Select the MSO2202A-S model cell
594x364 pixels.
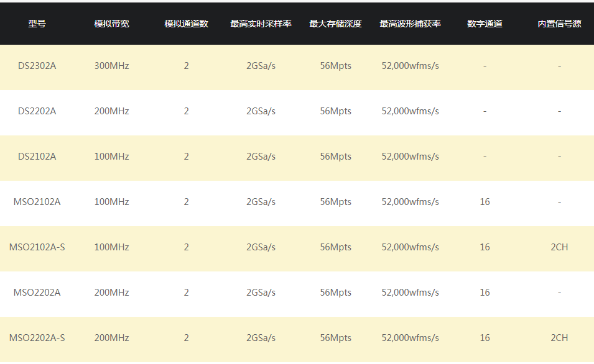click(37, 339)
